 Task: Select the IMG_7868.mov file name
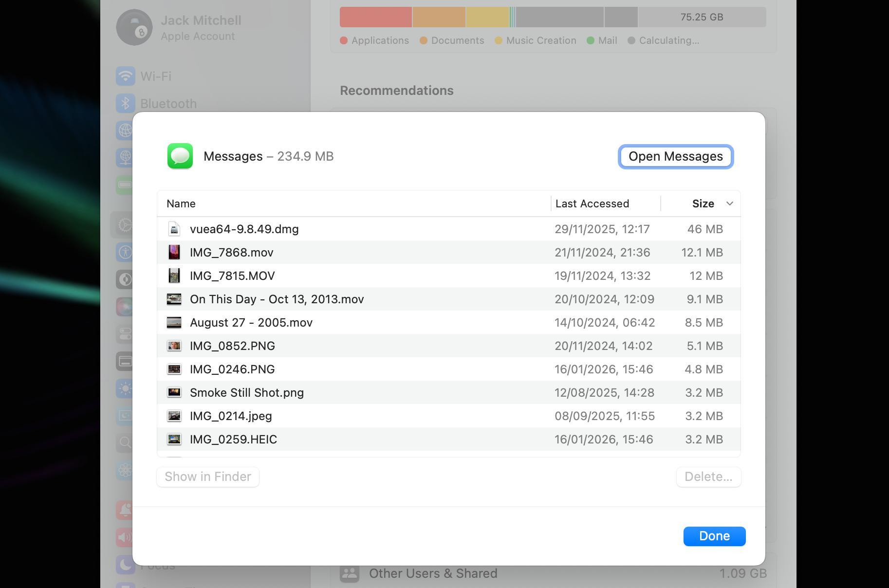[232, 252]
